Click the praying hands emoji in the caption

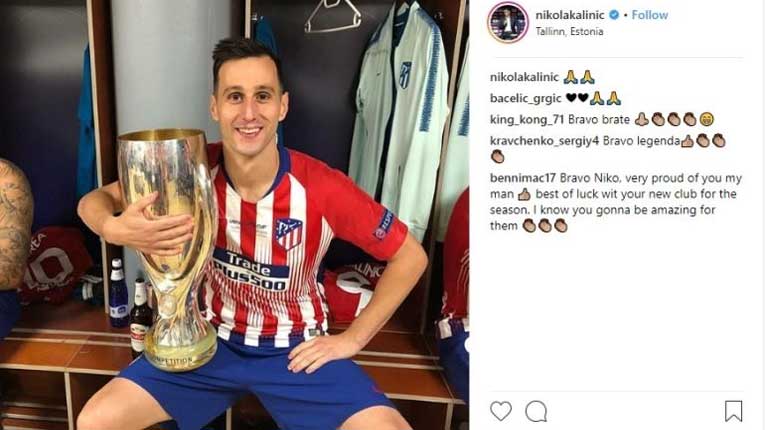(x=579, y=77)
